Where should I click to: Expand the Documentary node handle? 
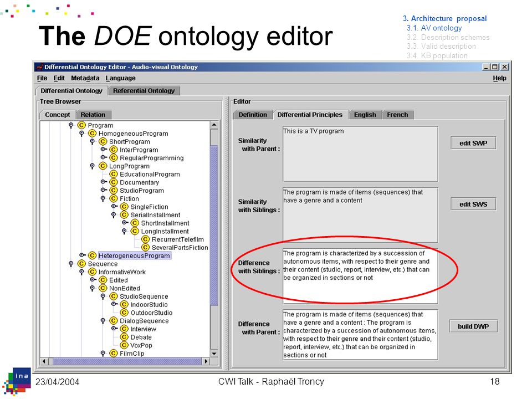tap(104, 182)
